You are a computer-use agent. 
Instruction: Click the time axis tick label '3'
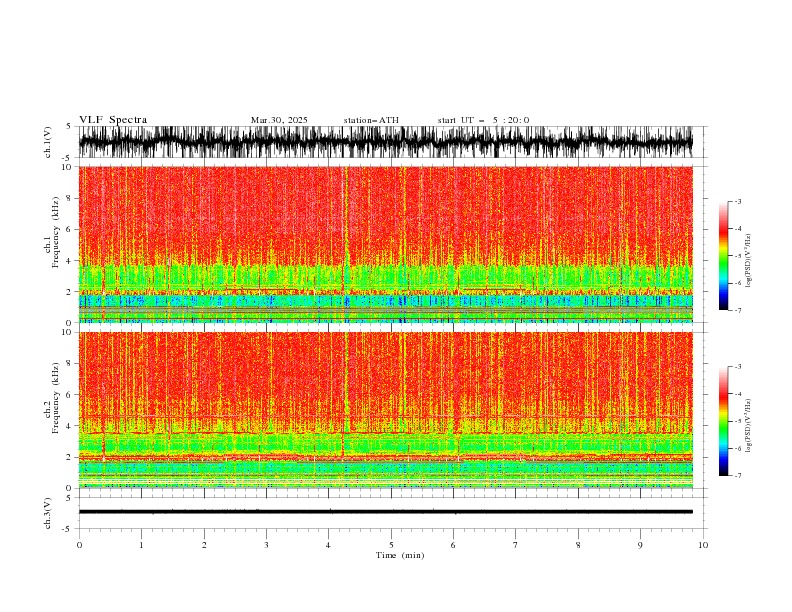pyautogui.click(x=266, y=545)
